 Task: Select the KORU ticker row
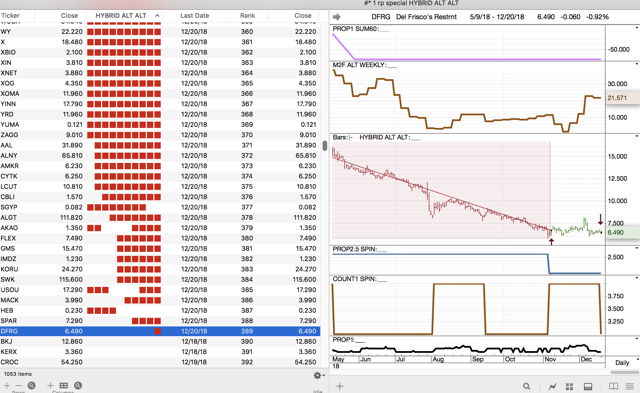pos(160,269)
